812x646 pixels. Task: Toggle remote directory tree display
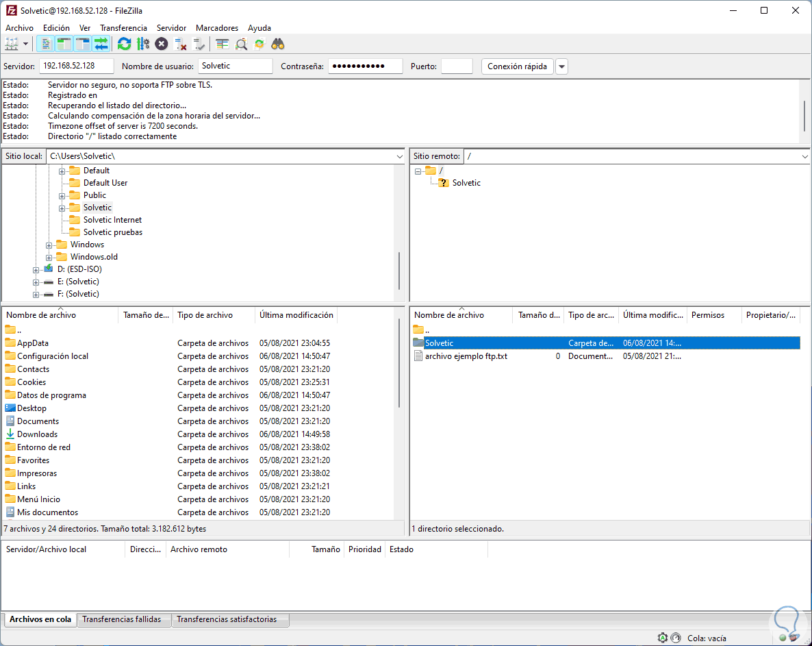[83, 45]
